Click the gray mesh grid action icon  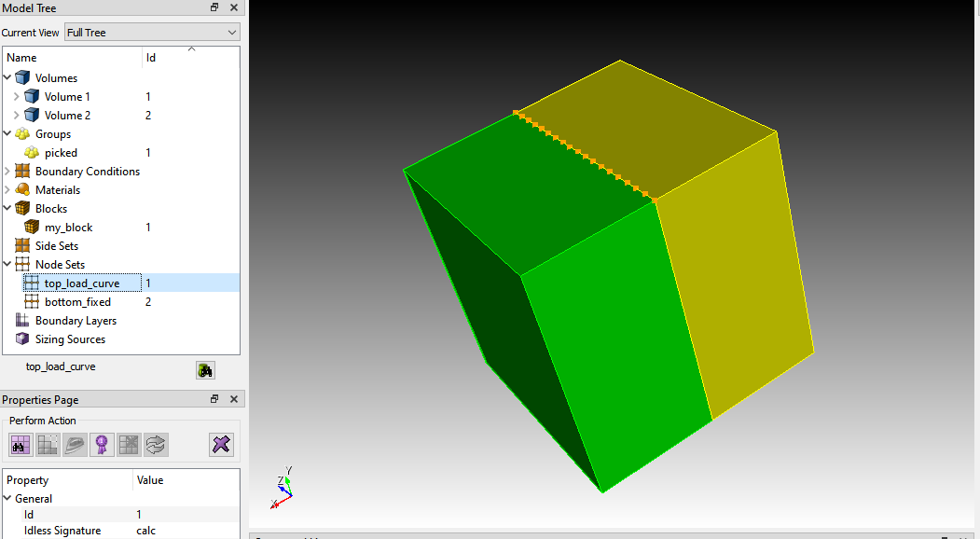(x=48, y=445)
